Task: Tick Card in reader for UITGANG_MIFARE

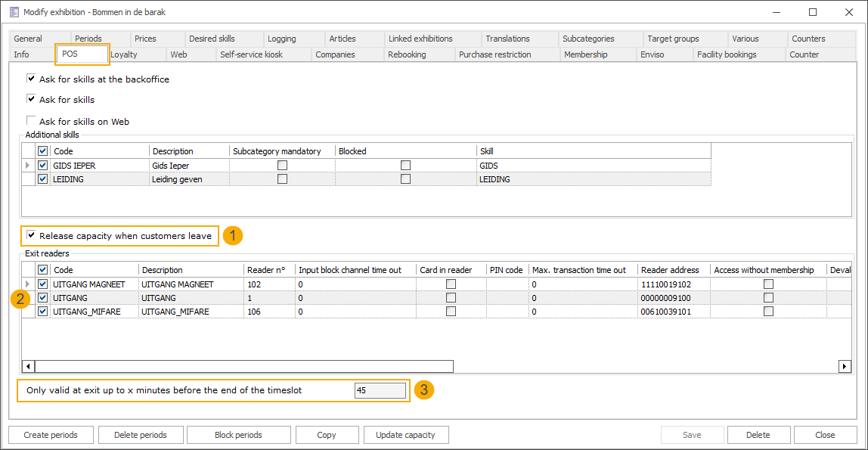Action: pos(451,312)
